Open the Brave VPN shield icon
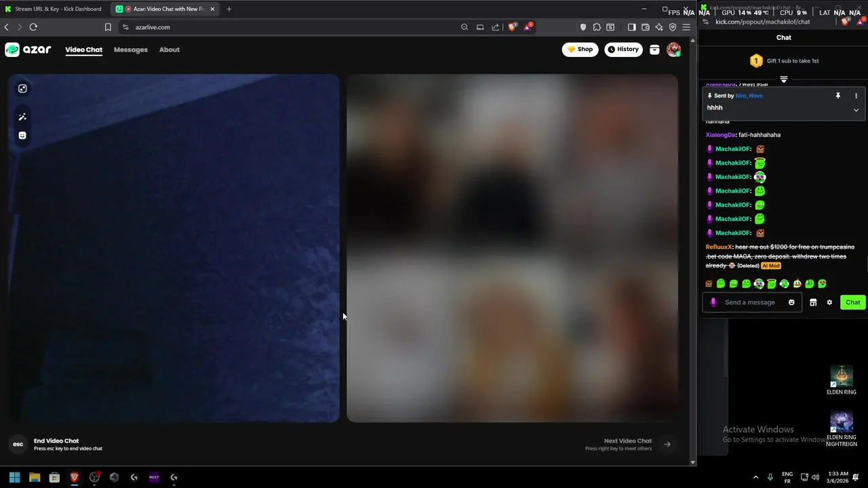868x488 pixels. tap(673, 27)
